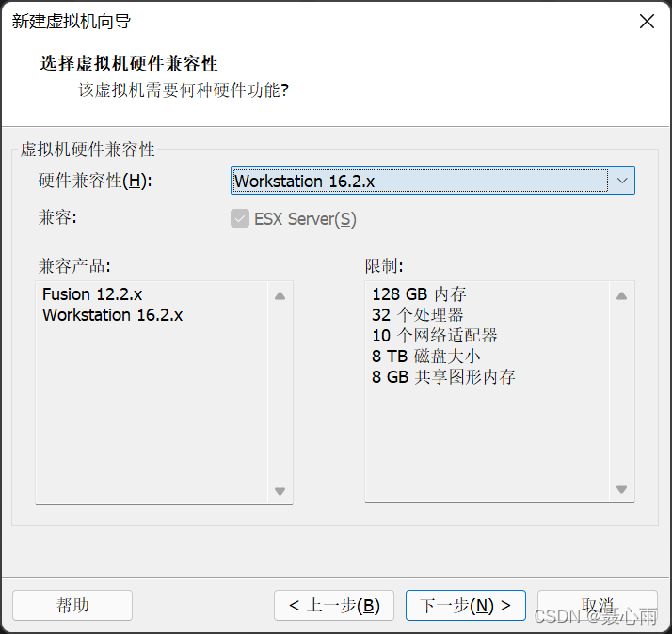The image size is (672, 634).
Task: Toggle the ESX Server checkbox
Action: 240,219
